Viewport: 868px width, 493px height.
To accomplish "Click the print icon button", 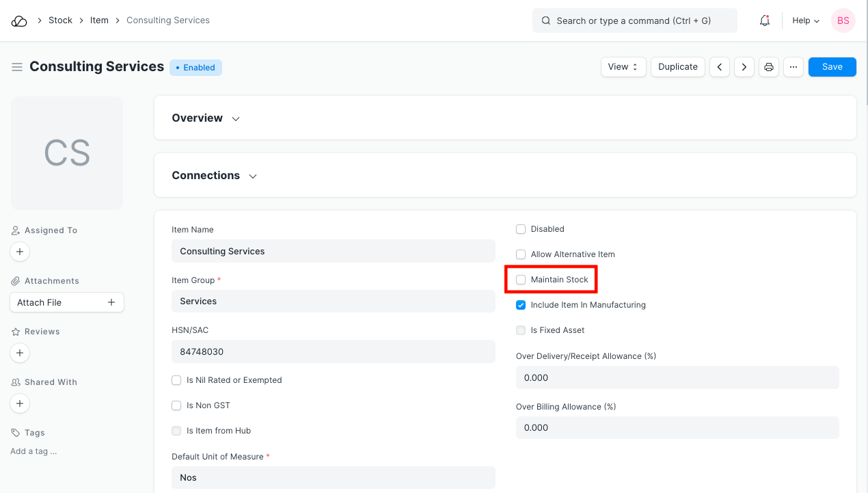I will click(769, 67).
